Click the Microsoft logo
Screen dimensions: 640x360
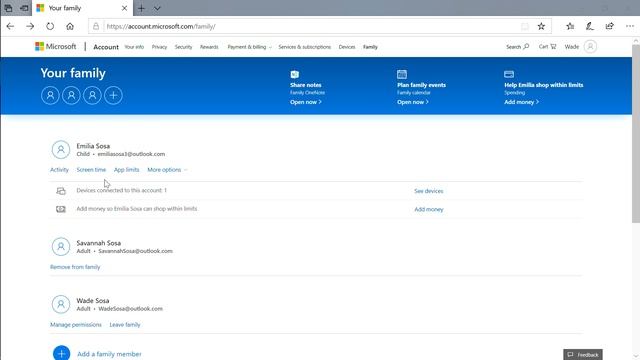coord(56,47)
